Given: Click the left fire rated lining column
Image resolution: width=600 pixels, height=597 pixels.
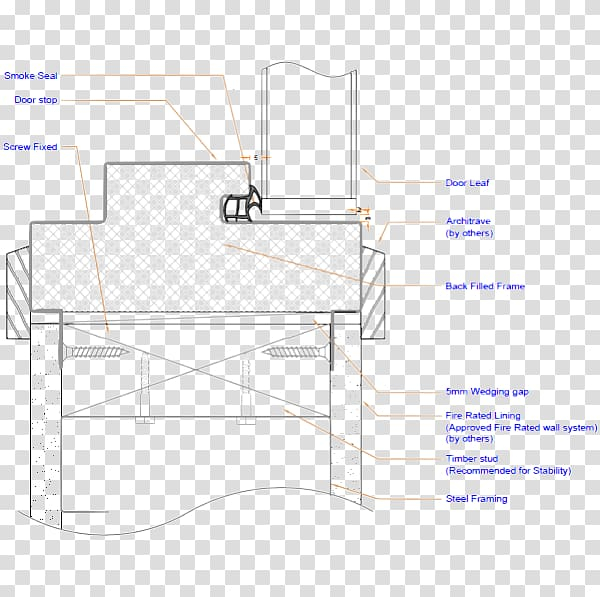Looking at the screenshot, I should 46,420.
